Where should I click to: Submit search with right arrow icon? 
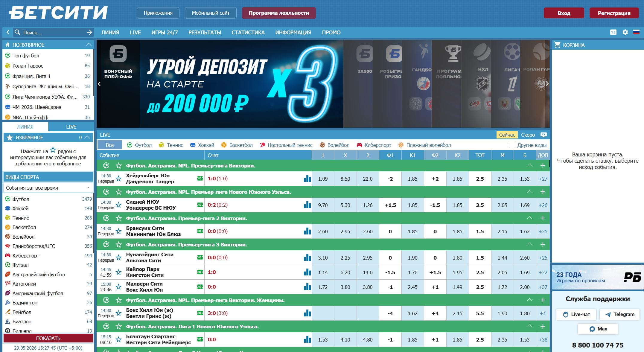(89, 32)
